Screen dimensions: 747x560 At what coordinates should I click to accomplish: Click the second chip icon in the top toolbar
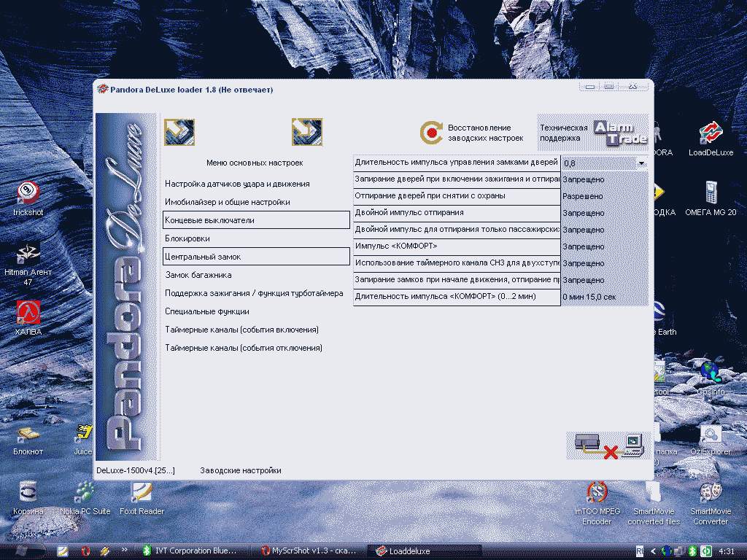(306, 132)
